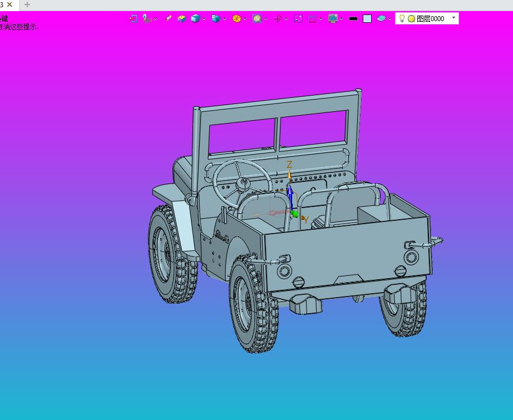Click the yellow layer color circle
513x420 pixels.
411,19
